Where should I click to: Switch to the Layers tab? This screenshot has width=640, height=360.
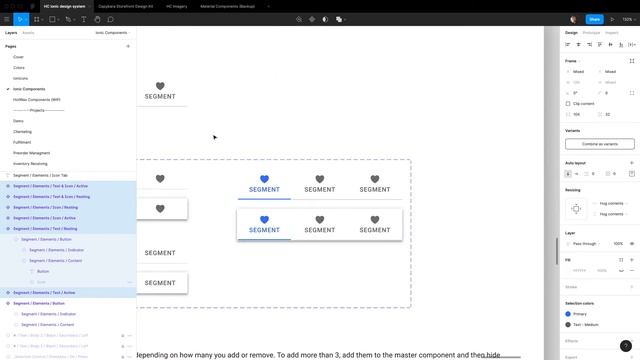(11, 33)
